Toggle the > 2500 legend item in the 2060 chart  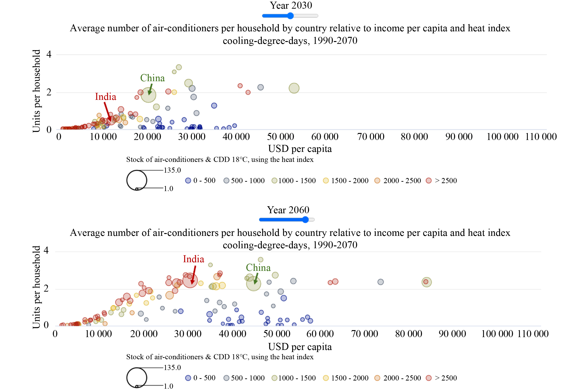[441, 378]
